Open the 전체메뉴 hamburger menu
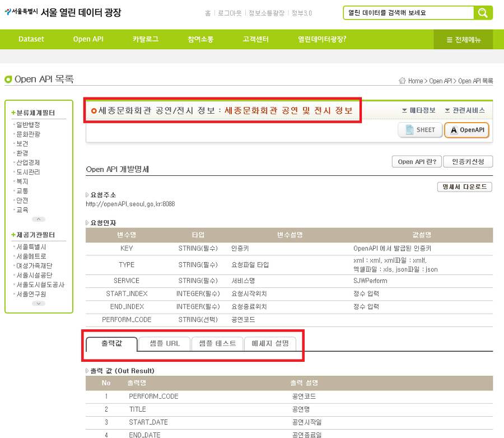The height and width of the screenshot is (438, 504). pos(463,40)
